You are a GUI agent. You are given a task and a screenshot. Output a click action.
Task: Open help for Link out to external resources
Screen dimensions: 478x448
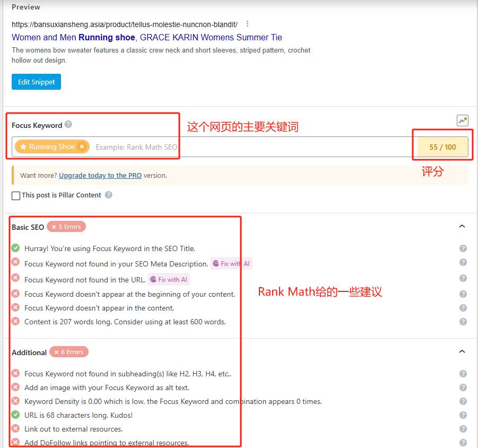click(463, 429)
